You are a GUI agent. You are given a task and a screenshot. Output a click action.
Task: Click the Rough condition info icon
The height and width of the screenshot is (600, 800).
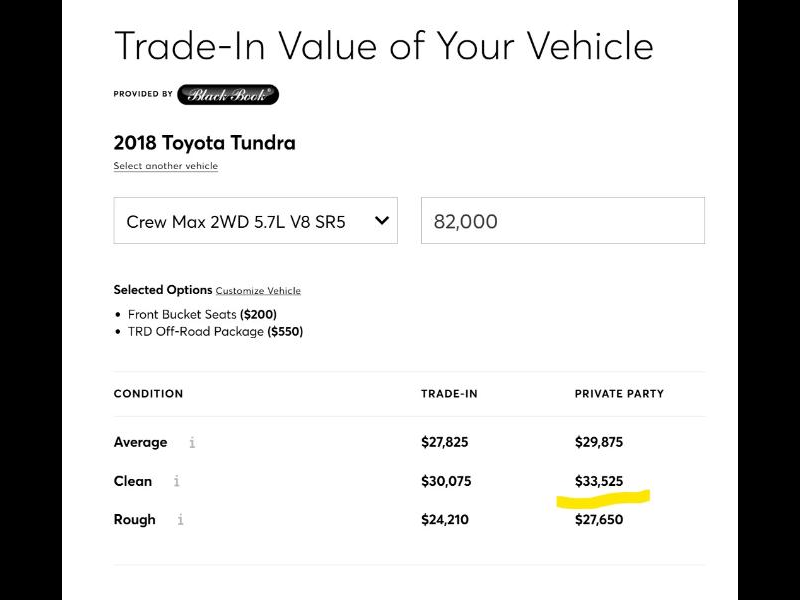point(181,520)
